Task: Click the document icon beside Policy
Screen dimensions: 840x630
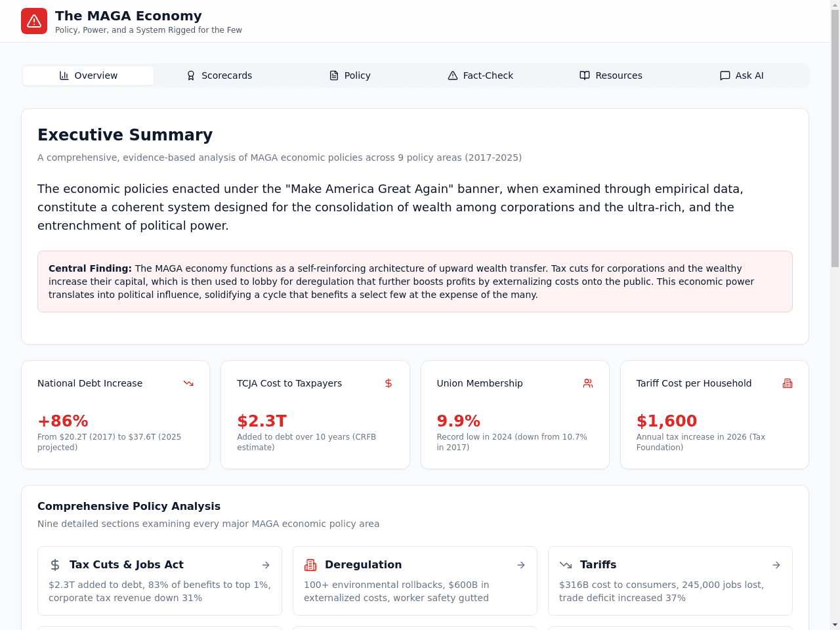Action: (334, 75)
